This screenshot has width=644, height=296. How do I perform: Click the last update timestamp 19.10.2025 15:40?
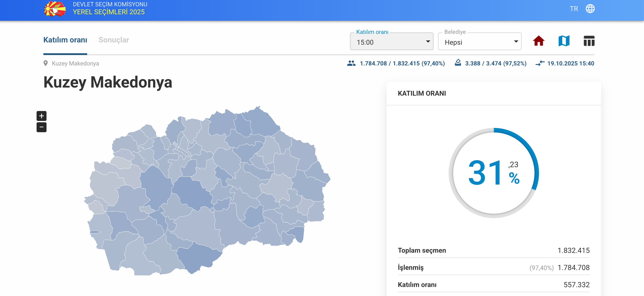point(570,63)
